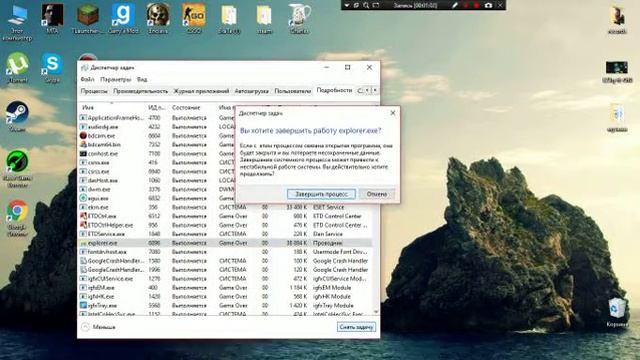
Task: Click the Проводник description cell
Action: tap(327, 243)
